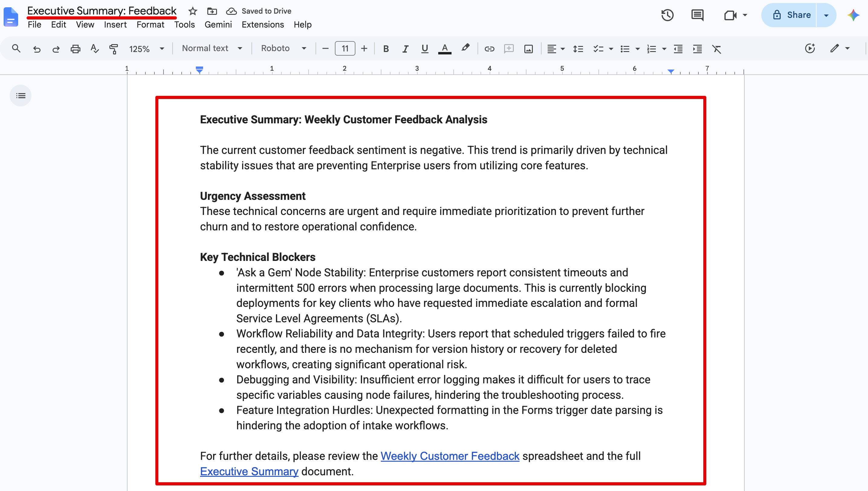
Task: Open the Extensions menu
Action: tap(263, 24)
